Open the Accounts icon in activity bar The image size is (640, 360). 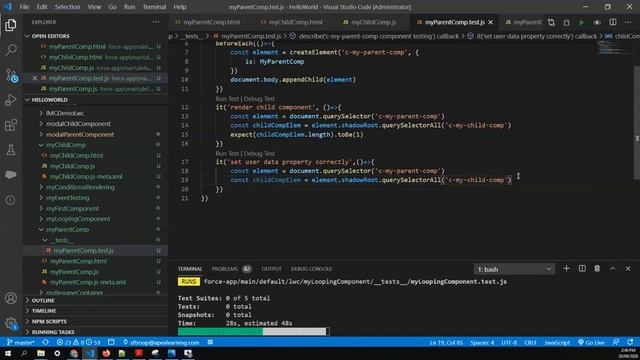pyautogui.click(x=11, y=298)
